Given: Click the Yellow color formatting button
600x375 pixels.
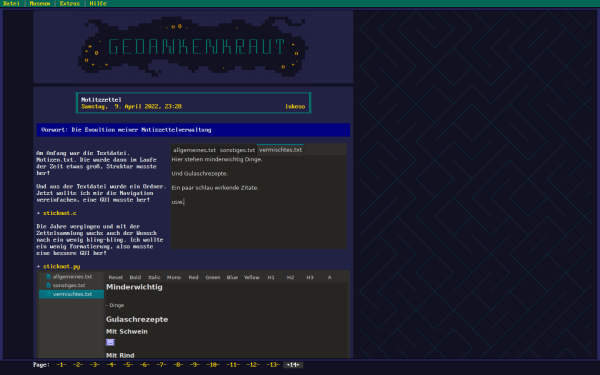Looking at the screenshot, I should pos(252,277).
